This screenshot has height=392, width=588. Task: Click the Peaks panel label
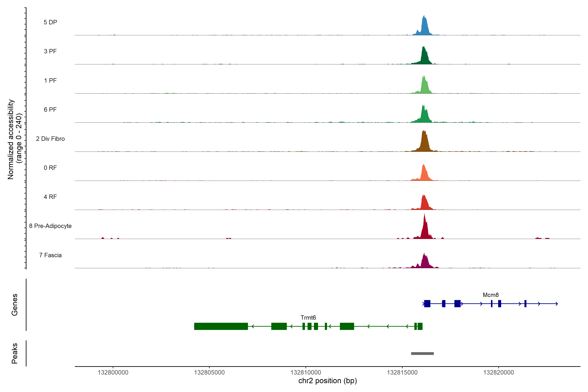pyautogui.click(x=15, y=353)
